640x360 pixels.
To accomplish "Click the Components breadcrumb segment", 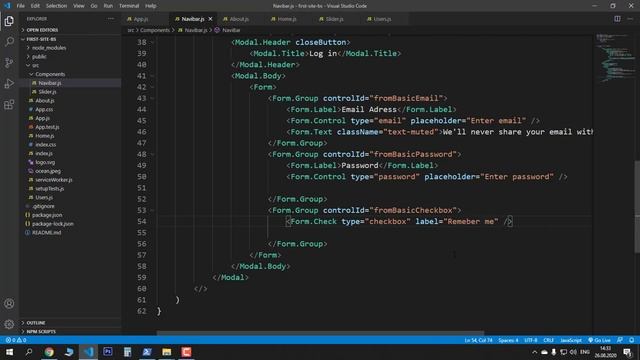I will click(x=155, y=30).
